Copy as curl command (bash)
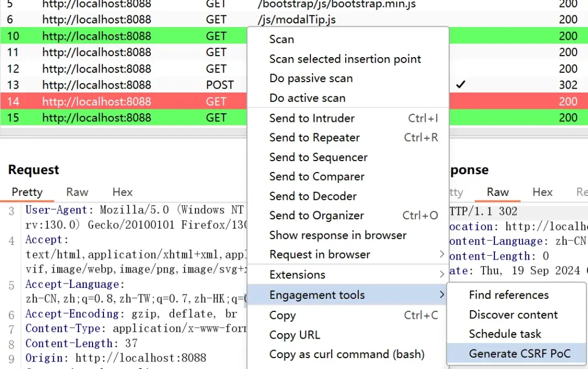The width and height of the screenshot is (588, 369). 347,354
